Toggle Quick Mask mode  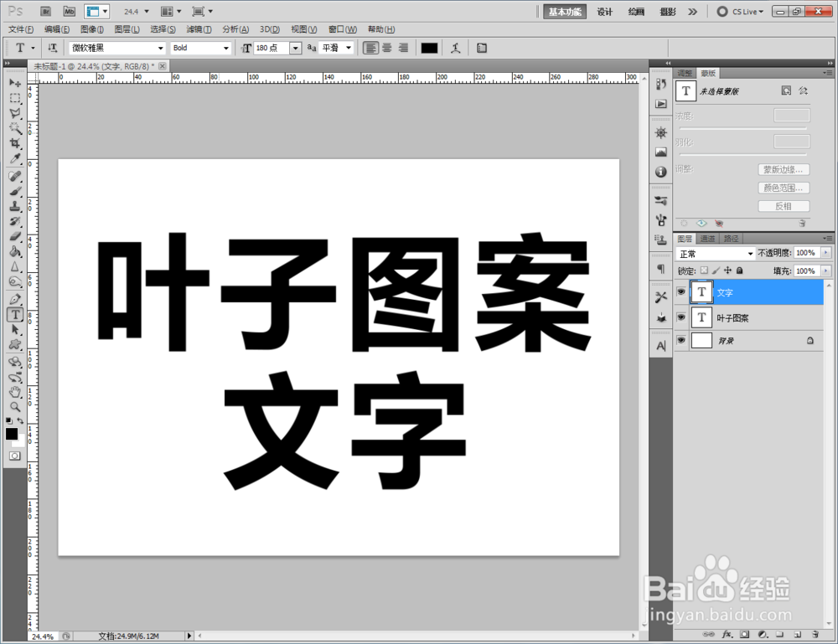[x=15, y=456]
